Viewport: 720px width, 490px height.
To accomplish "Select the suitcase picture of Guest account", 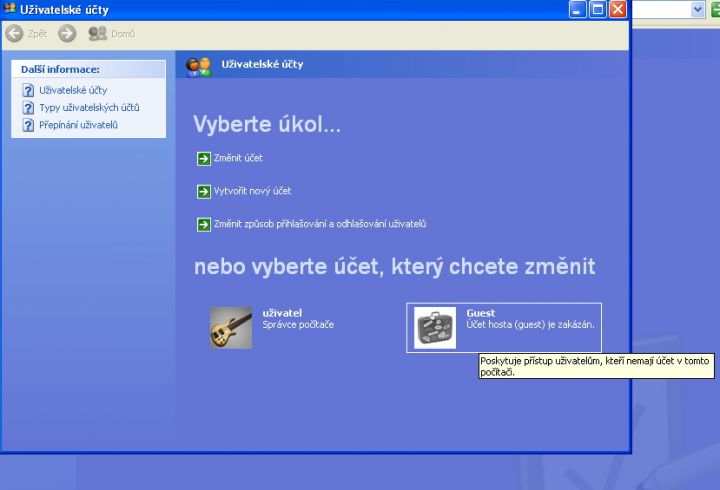I will [435, 328].
